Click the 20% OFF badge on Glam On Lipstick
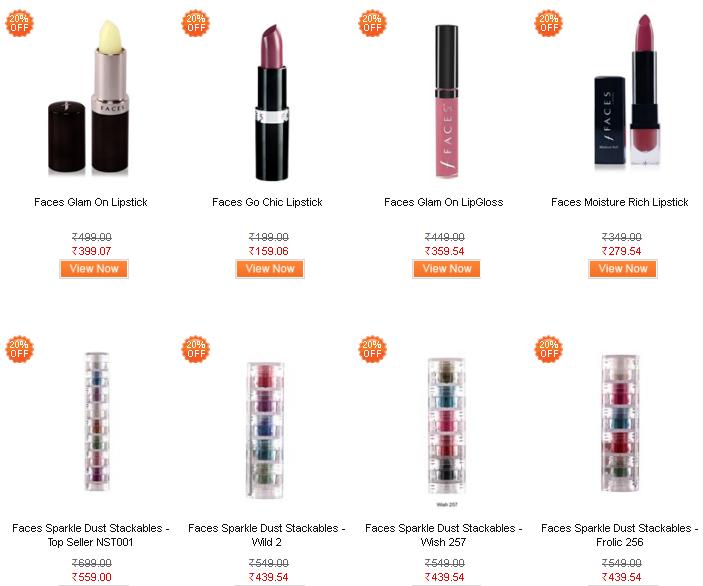The width and height of the screenshot is (703, 586). point(19,23)
